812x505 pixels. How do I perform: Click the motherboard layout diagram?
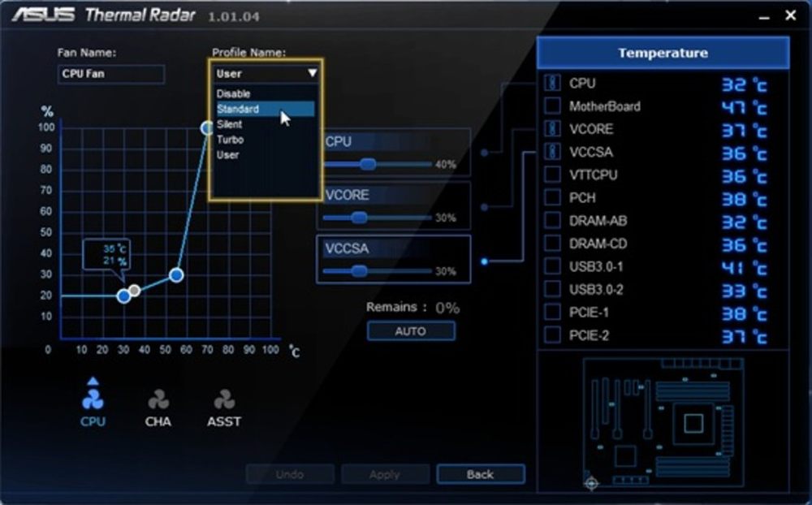664,422
